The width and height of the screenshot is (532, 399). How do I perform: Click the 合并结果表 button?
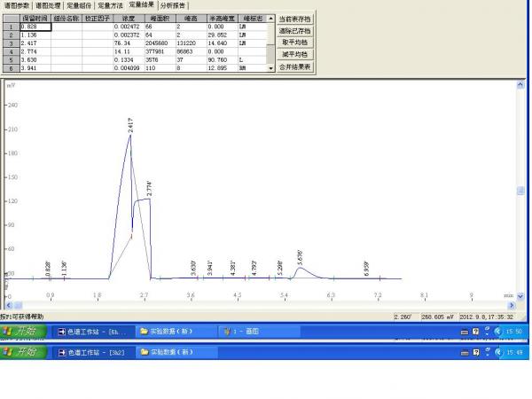[x=294, y=66]
